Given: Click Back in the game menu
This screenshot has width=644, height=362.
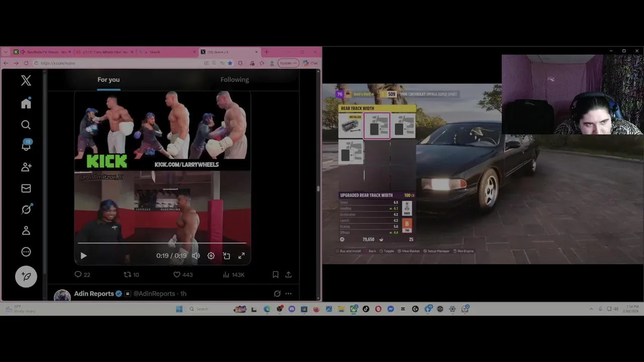Looking at the screenshot, I should point(370,251).
